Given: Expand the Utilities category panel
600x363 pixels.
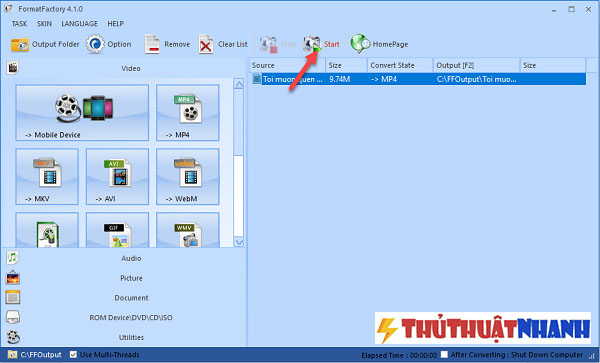Looking at the screenshot, I should 131,337.
